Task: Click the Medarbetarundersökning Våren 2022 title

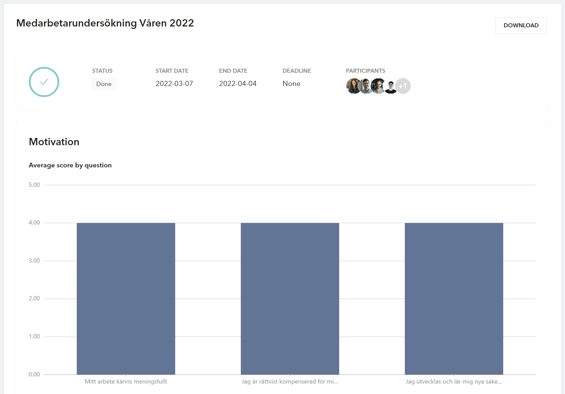Action: [x=105, y=23]
